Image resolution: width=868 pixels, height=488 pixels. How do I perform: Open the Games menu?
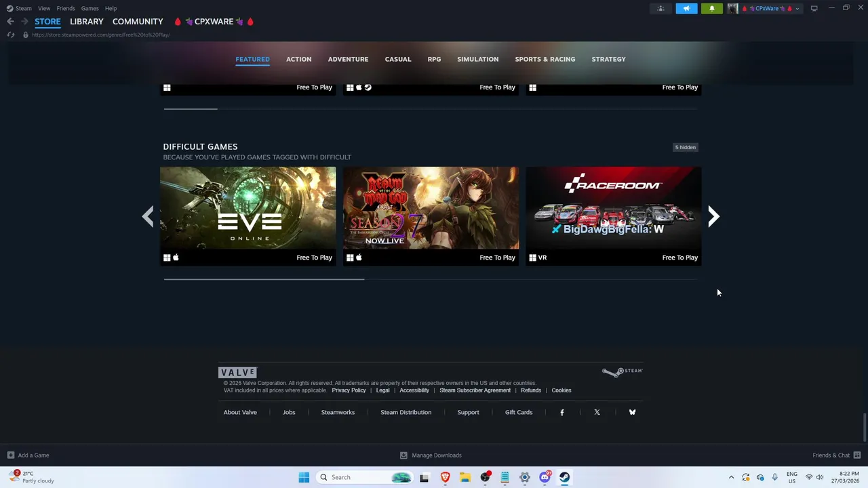(x=90, y=8)
